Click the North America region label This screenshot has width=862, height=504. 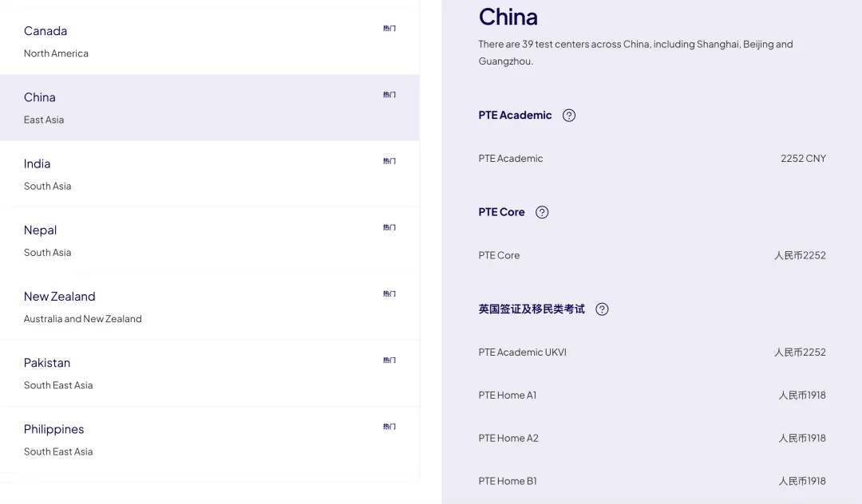click(x=56, y=53)
